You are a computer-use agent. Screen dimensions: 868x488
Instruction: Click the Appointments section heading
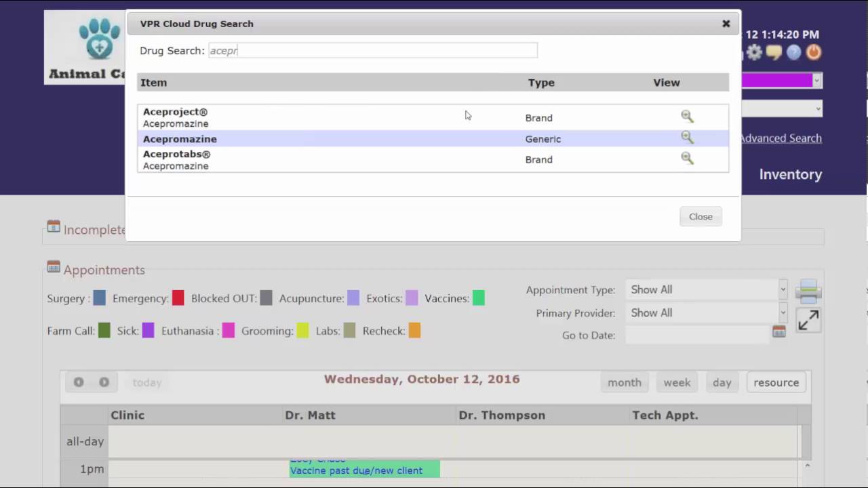pyautogui.click(x=104, y=270)
